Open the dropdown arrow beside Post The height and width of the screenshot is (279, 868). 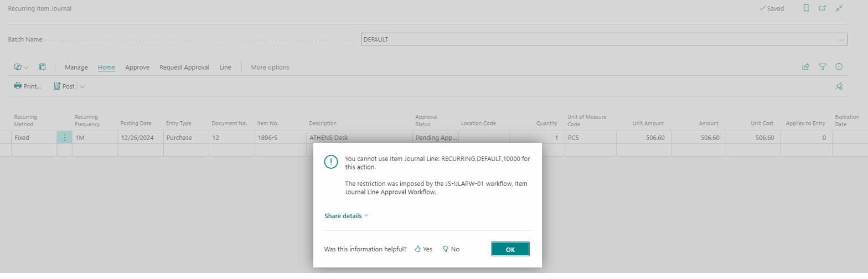[x=82, y=86]
